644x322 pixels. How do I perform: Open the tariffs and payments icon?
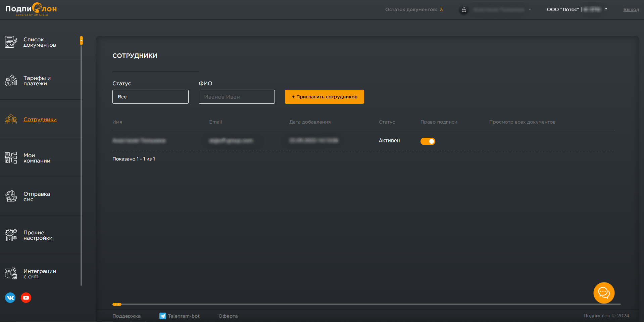[x=11, y=81]
